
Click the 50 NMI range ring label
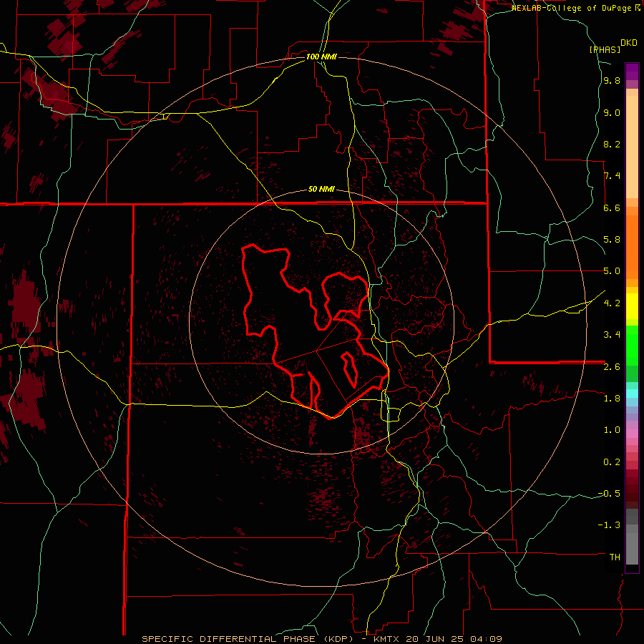(x=321, y=189)
